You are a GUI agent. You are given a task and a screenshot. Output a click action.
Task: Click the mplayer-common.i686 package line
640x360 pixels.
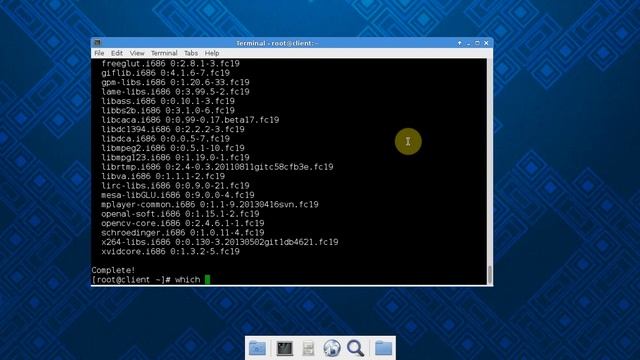click(210, 204)
